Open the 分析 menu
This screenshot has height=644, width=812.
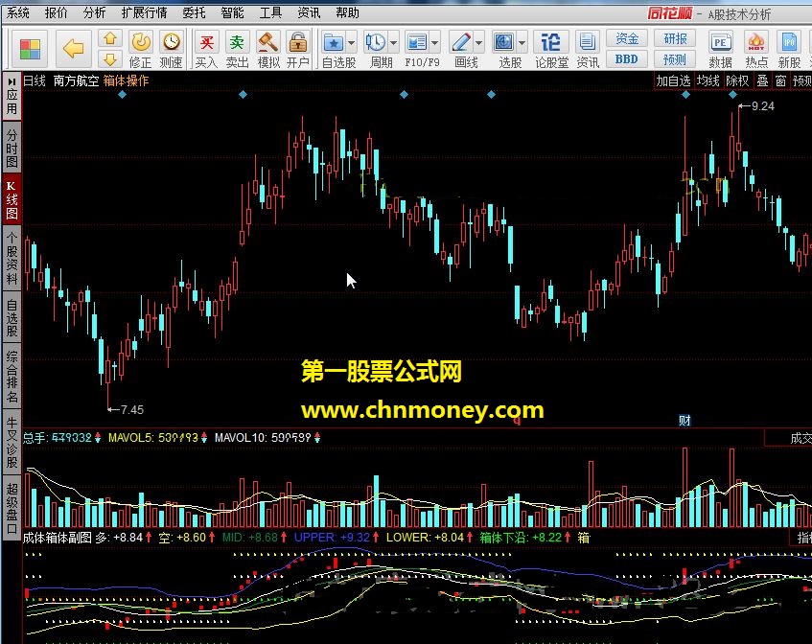(94, 12)
